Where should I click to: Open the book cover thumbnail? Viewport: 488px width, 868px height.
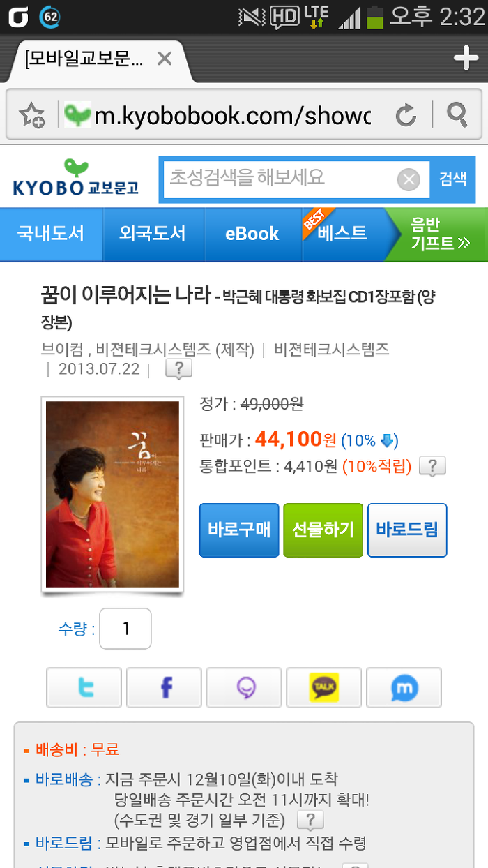[x=112, y=494]
